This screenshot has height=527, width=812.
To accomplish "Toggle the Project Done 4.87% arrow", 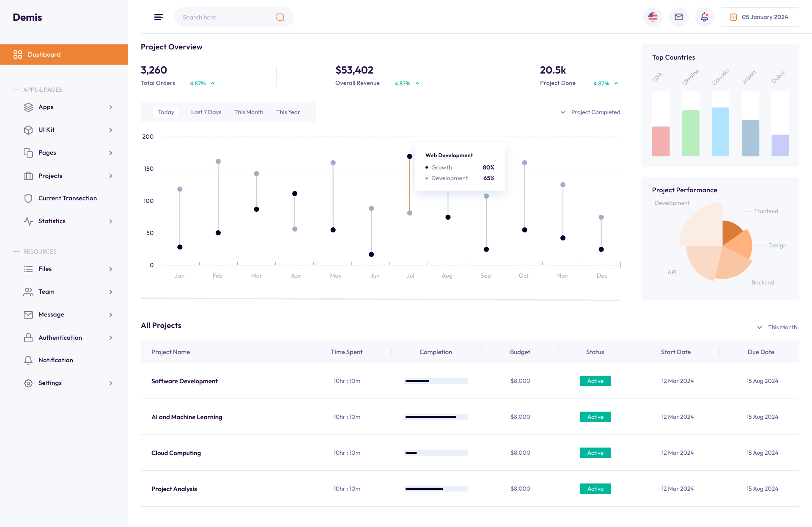I will click(x=617, y=83).
